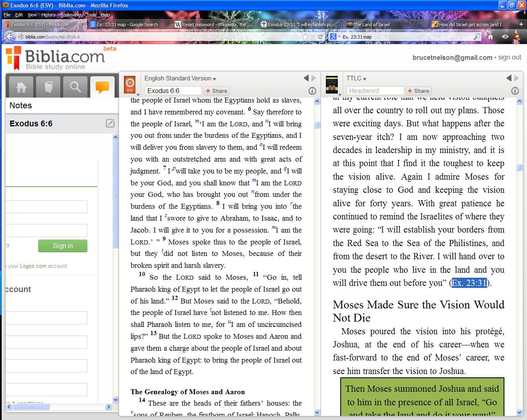Screen dimensions: 527x420
Task: Click the green Sign in button
Action: point(63,246)
